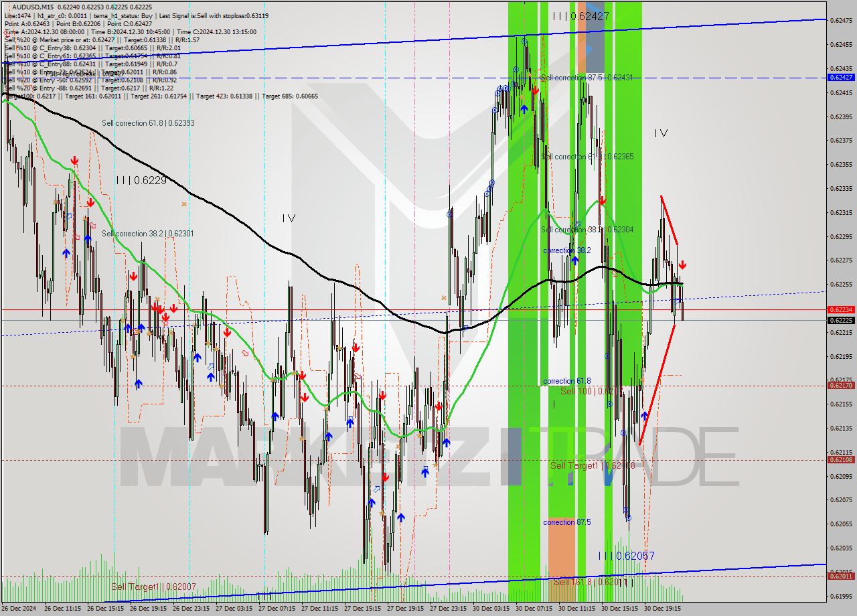Click the red 0.62170 price tag on axis
Screen dimensions: 857x616
(x=841, y=386)
